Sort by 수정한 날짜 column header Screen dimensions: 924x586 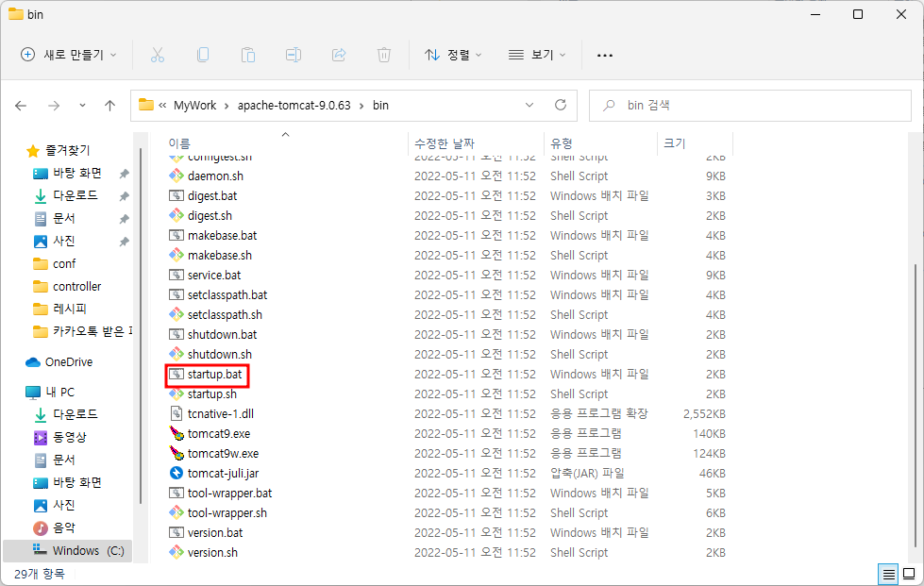(445, 143)
